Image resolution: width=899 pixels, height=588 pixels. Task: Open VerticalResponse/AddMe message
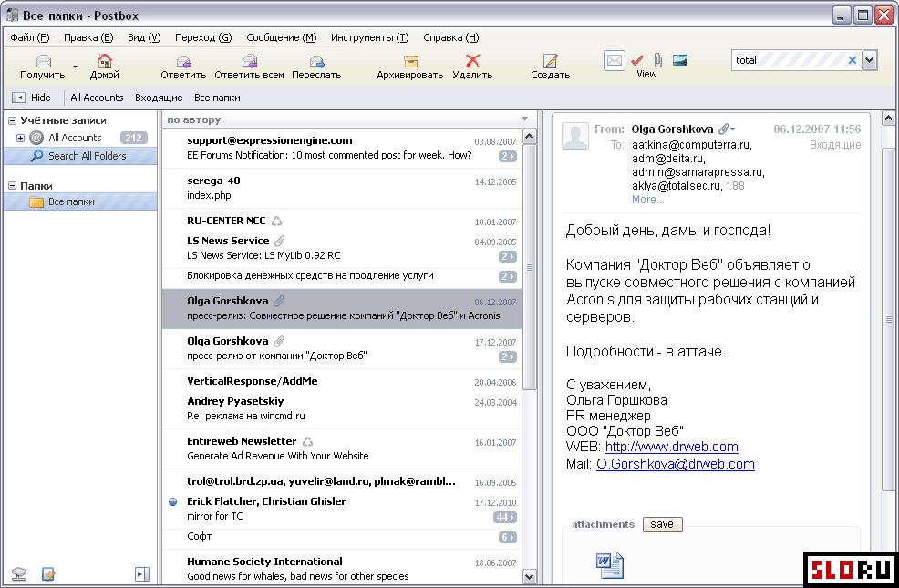pos(342,381)
